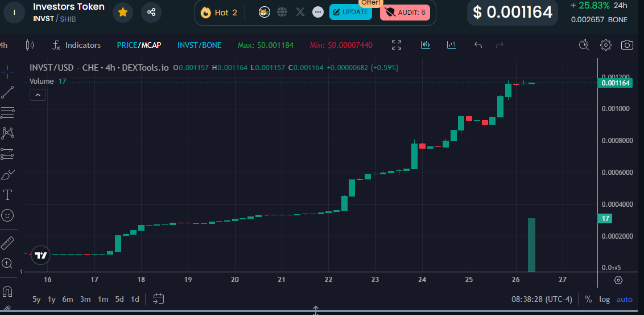Click the large volume bar on 26
The width and height of the screenshot is (644, 315).
point(531,245)
